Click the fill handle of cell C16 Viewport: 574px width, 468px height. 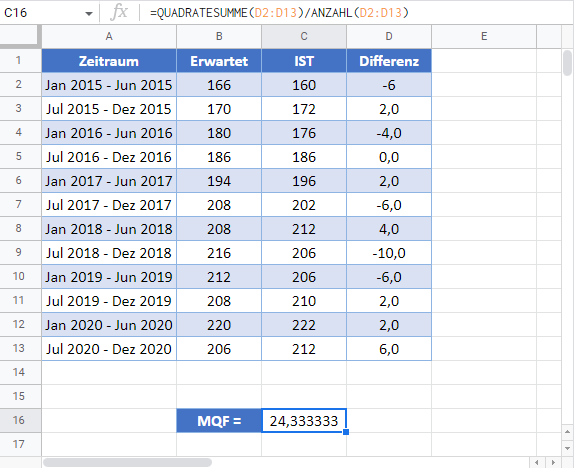(346, 432)
